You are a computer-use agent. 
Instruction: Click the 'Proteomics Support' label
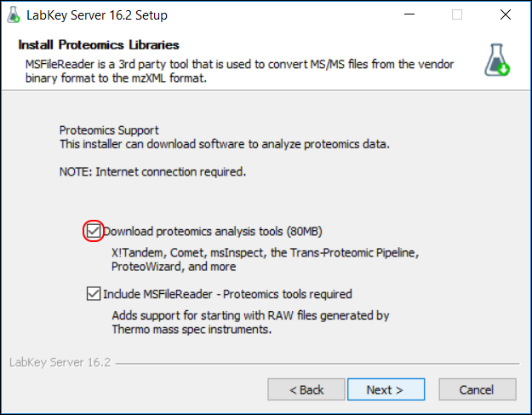(109, 130)
